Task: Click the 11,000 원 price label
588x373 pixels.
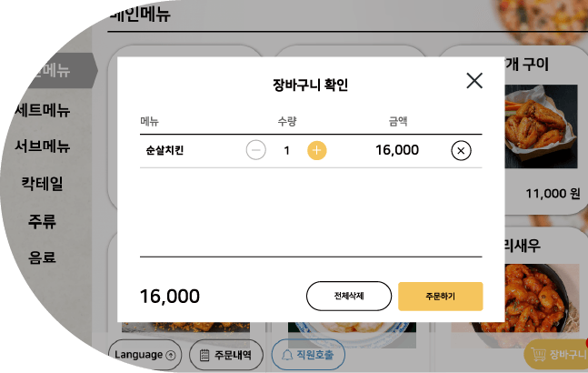Action: tap(553, 194)
